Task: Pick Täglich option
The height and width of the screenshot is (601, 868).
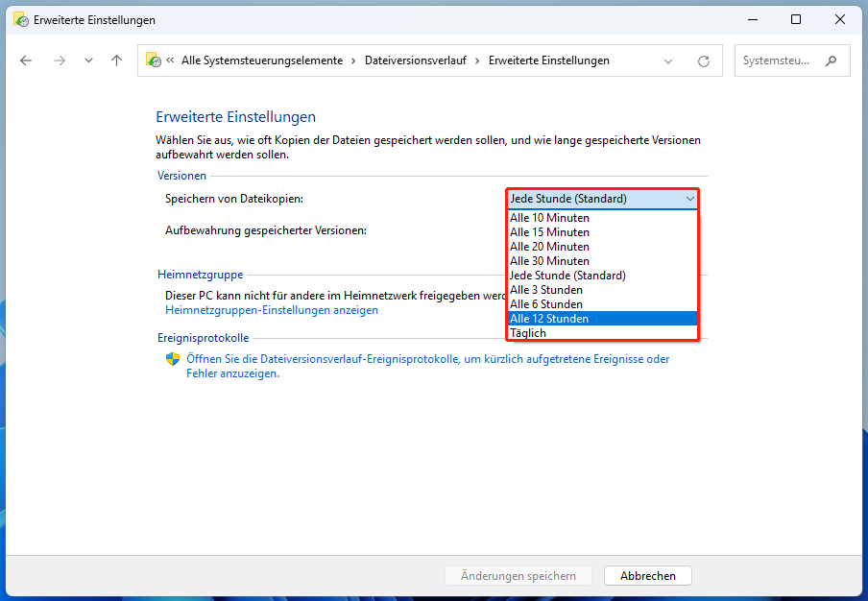Action: 602,332
